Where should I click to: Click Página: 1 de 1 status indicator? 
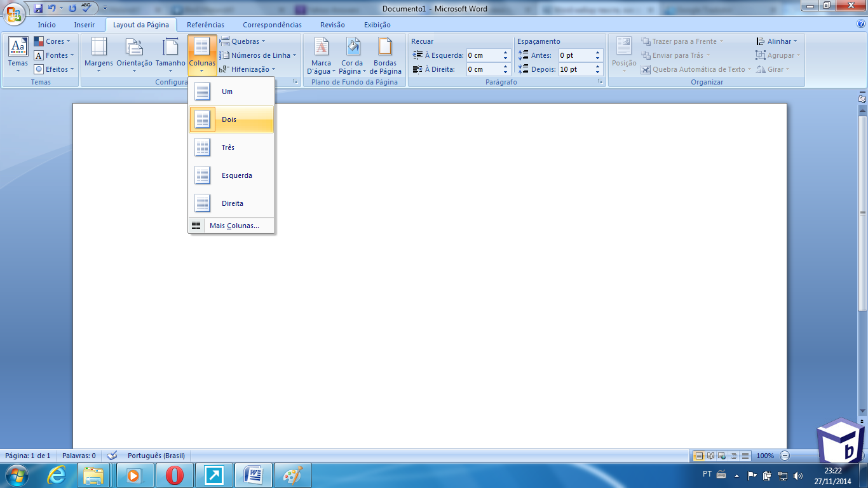28,456
